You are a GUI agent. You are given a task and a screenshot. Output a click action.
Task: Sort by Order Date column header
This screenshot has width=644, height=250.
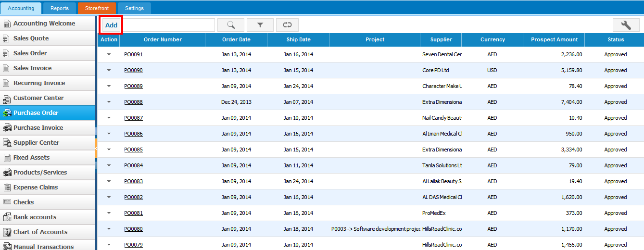236,39
